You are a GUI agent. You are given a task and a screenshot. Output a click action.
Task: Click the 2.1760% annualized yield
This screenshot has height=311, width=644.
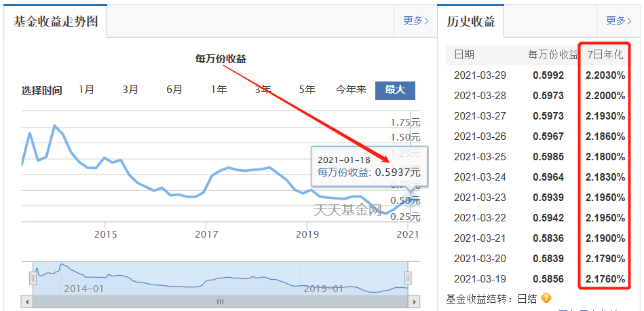605,279
